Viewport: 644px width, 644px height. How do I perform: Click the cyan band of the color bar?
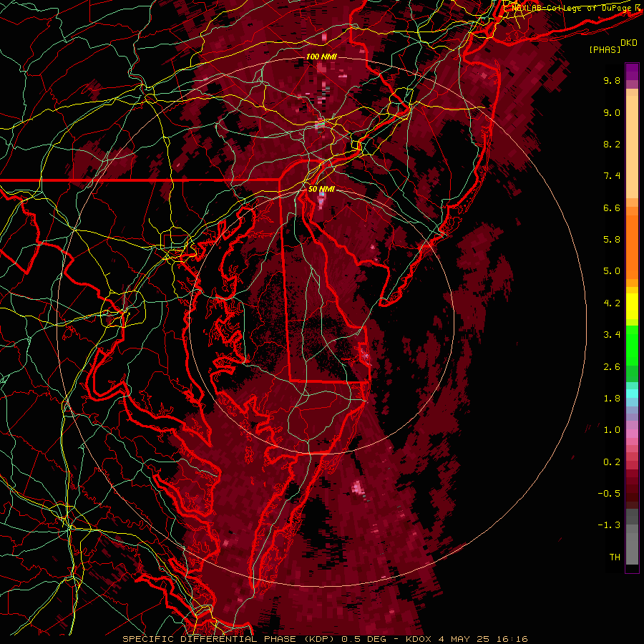point(632,394)
